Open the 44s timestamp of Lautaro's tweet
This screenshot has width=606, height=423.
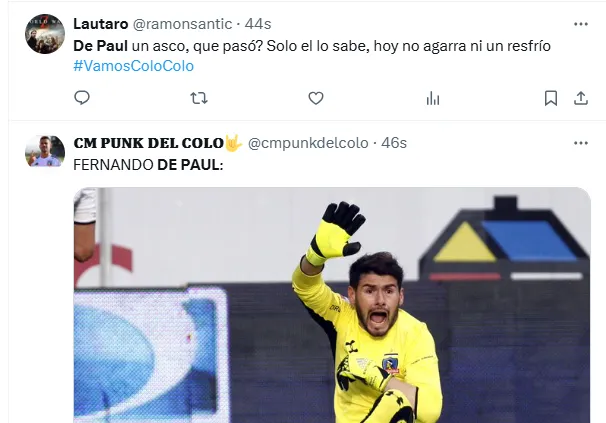(x=258, y=24)
